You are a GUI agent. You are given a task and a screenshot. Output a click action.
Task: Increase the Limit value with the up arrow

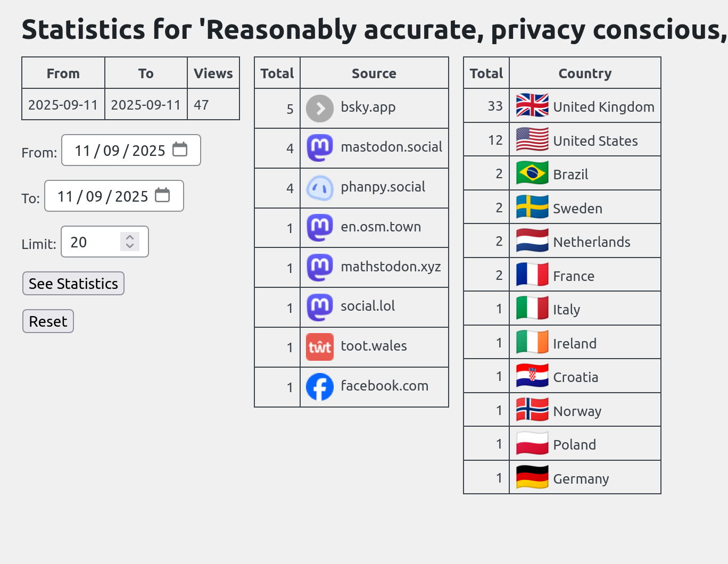coord(130,237)
